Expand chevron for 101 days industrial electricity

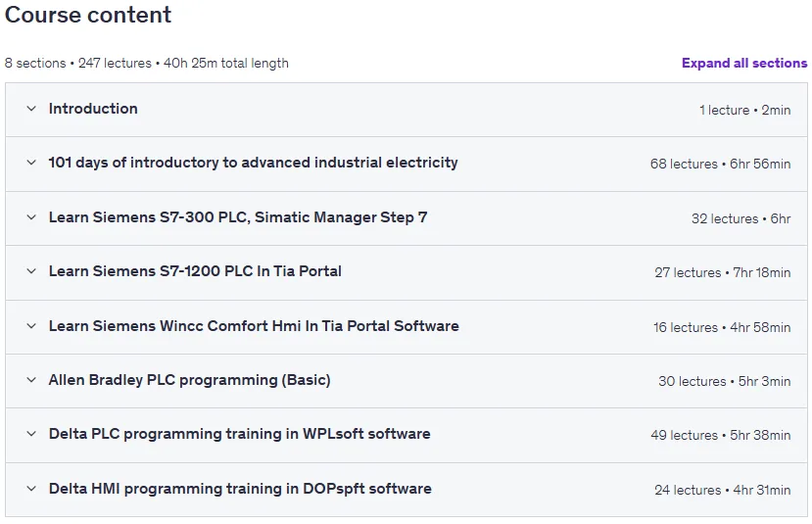coord(31,163)
